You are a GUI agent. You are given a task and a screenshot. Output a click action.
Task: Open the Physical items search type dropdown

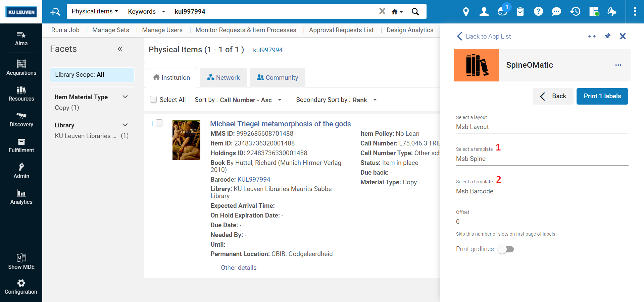pyautogui.click(x=95, y=11)
